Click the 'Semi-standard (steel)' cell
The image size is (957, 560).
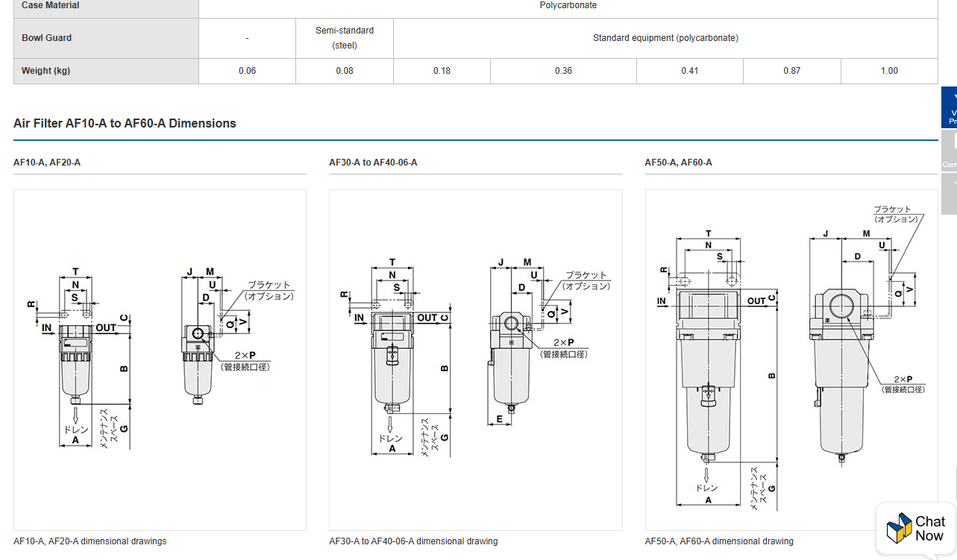[345, 38]
